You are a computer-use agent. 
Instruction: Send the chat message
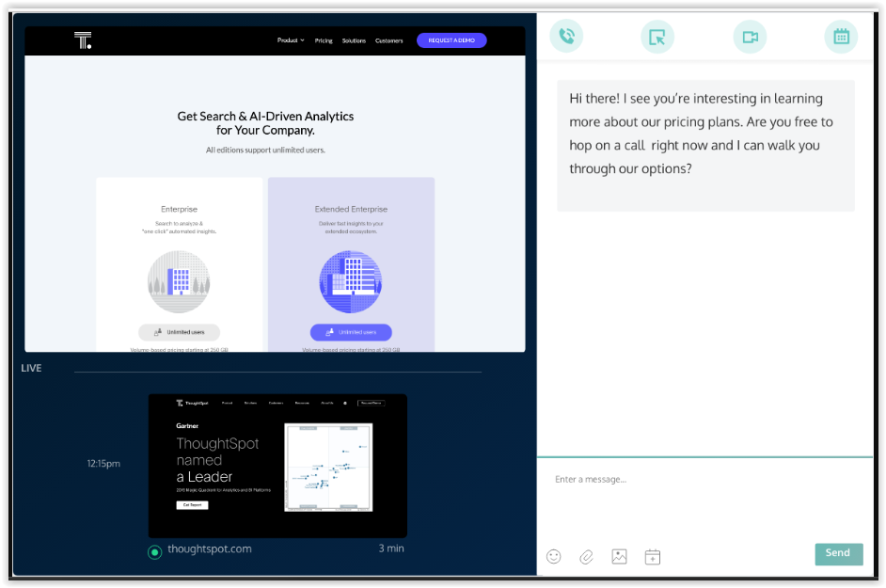tap(839, 553)
